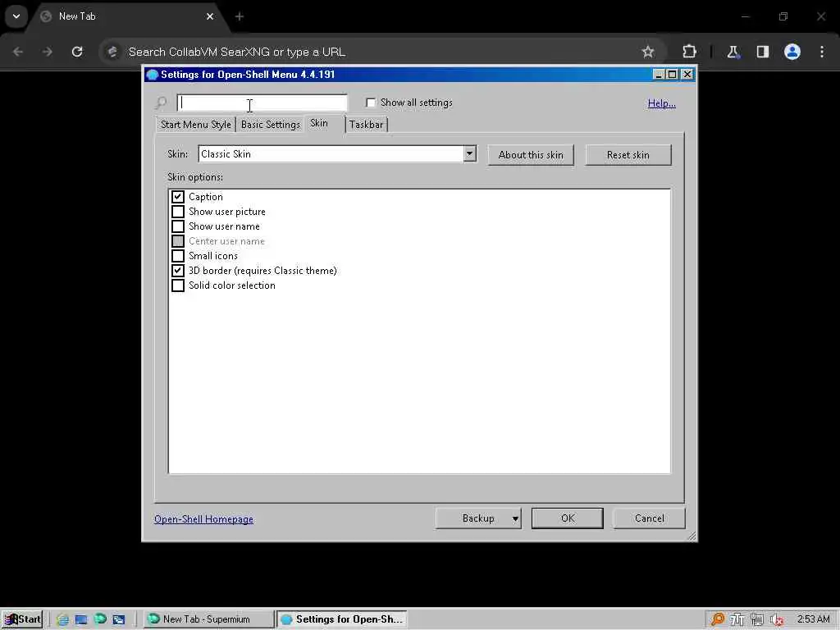
Task: Toggle the Caption checkbox
Action: pyautogui.click(x=178, y=197)
